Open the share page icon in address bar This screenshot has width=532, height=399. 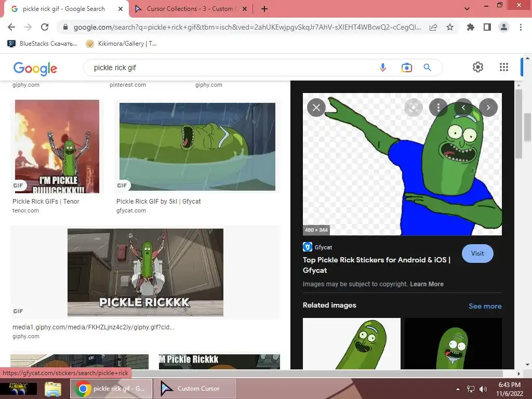click(433, 27)
